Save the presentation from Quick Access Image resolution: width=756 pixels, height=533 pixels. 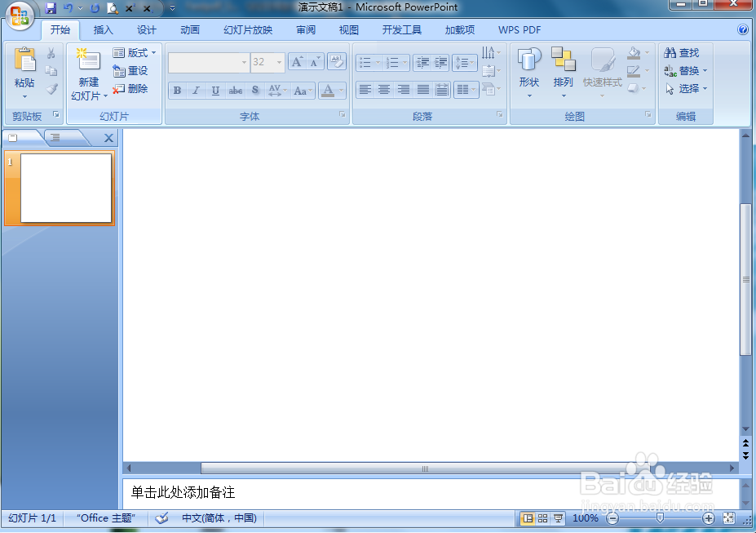(50, 8)
